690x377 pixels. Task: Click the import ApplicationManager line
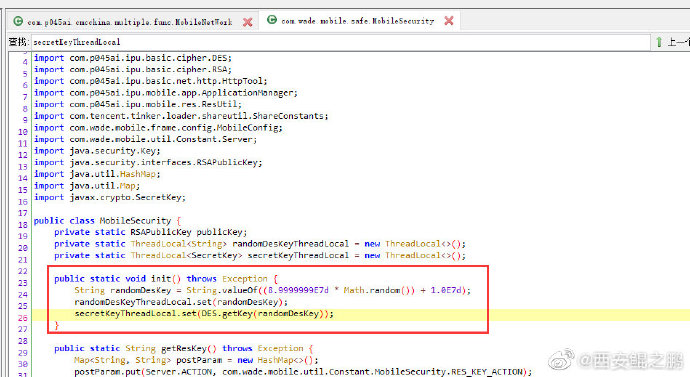(165, 93)
